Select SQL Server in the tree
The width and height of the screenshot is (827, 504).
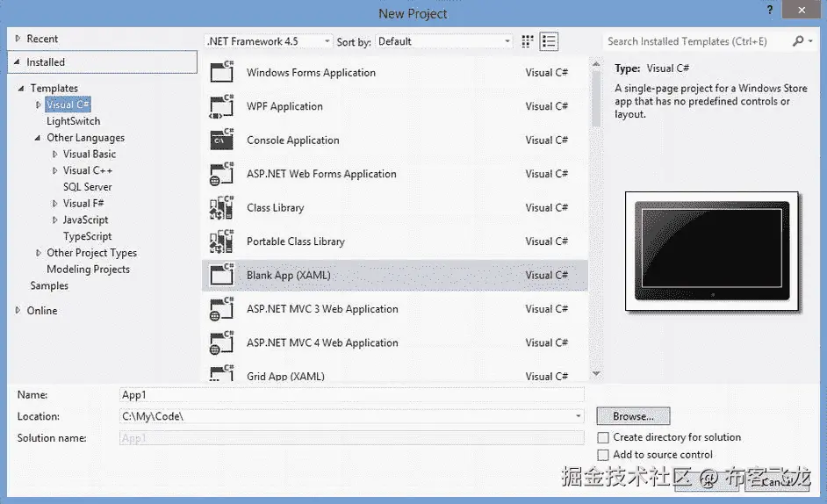88,187
